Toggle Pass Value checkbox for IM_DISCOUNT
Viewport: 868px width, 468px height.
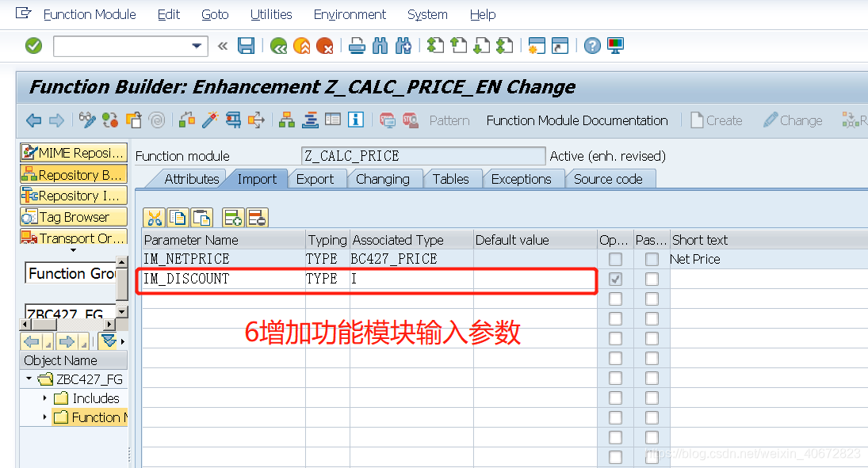652,279
